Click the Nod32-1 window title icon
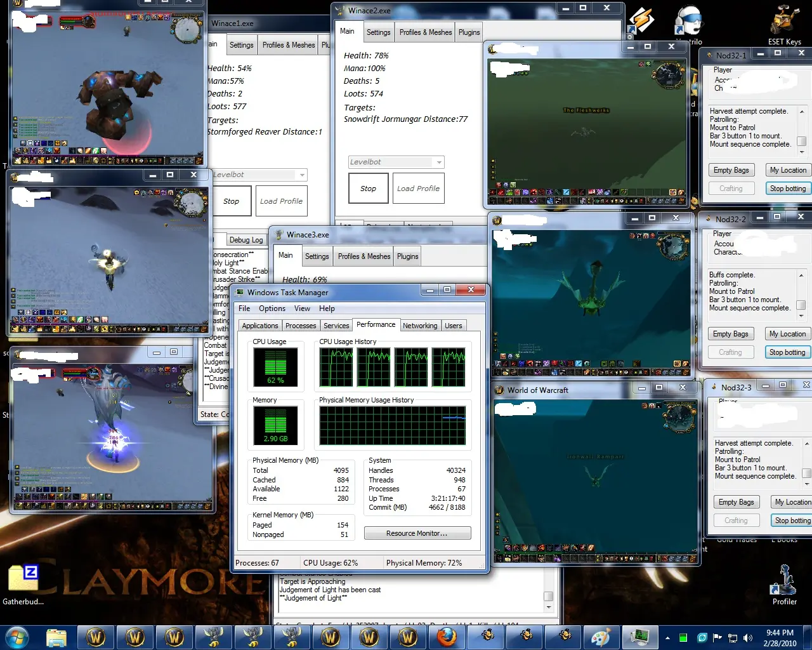 (x=709, y=55)
